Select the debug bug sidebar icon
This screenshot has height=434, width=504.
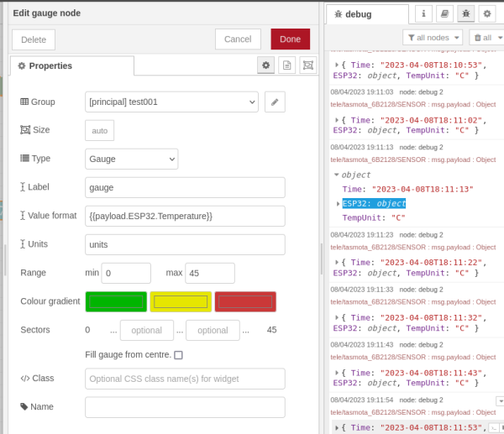[465, 13]
